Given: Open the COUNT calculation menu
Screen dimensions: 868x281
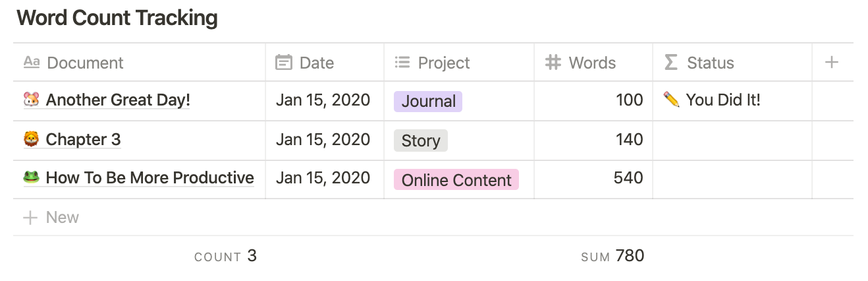Looking at the screenshot, I should pos(225,256).
